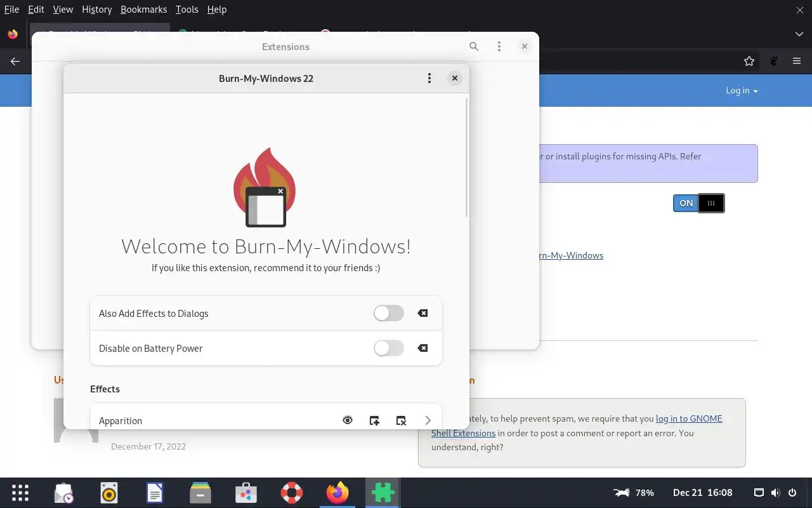
Task: Click the Burn-My-Windows preferences scrollbar
Action: pyautogui.click(x=468, y=157)
